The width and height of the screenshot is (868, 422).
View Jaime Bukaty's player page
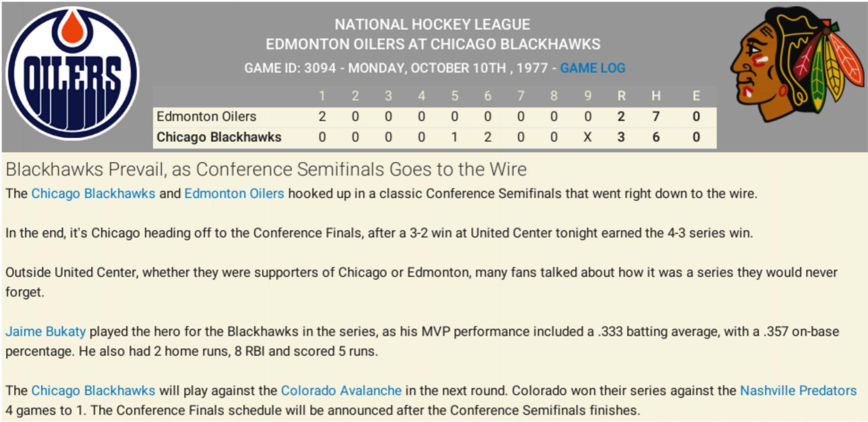click(x=46, y=332)
